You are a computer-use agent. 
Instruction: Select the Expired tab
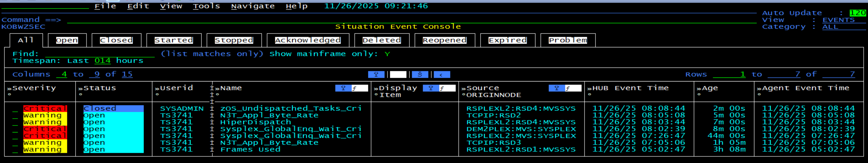click(x=508, y=40)
